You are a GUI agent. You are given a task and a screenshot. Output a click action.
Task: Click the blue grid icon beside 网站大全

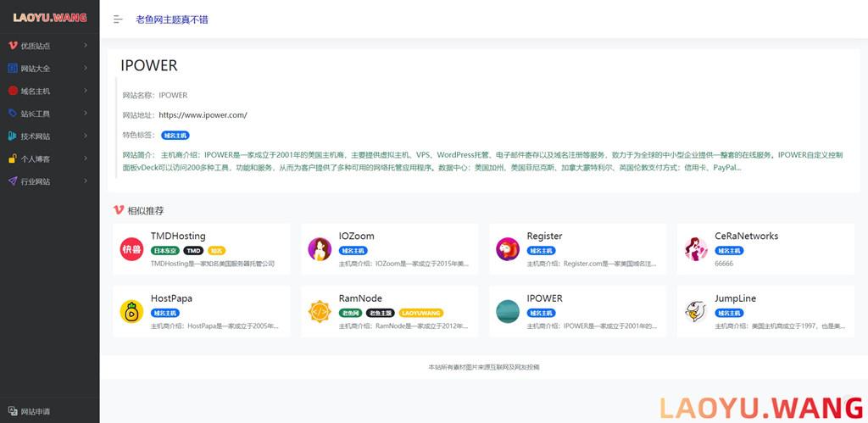[13, 68]
